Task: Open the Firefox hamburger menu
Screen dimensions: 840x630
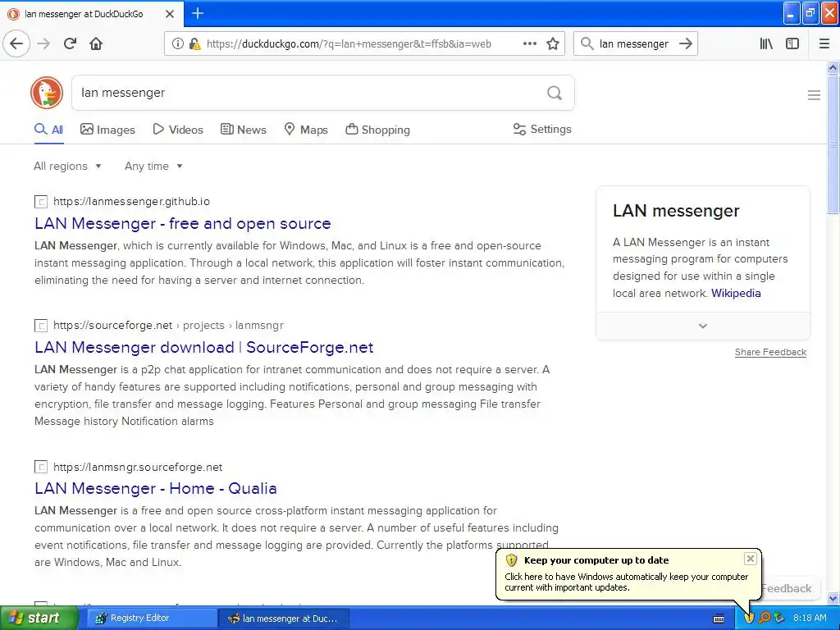Action: (x=824, y=44)
